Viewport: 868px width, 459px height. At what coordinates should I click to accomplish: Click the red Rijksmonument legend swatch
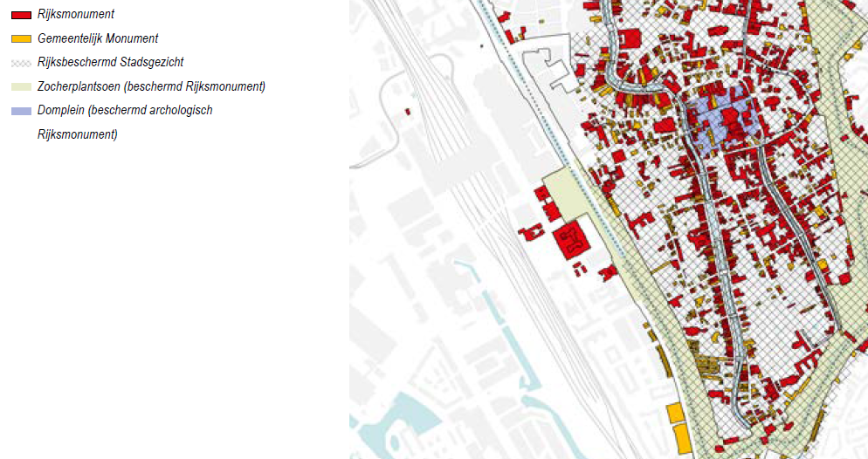21,15
